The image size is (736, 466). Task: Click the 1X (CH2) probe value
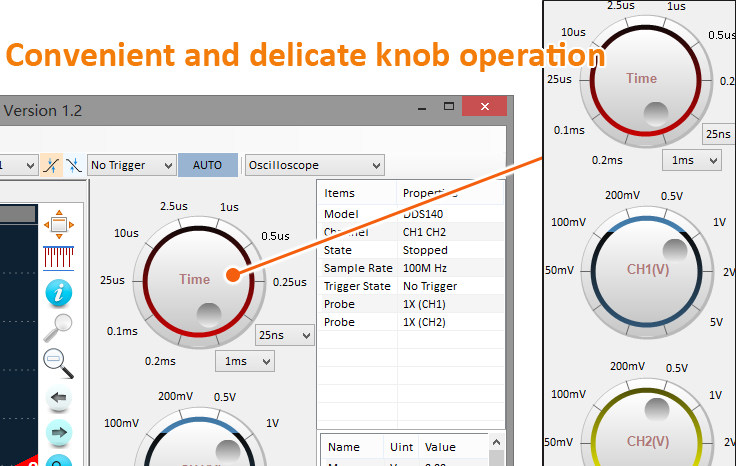(x=424, y=322)
